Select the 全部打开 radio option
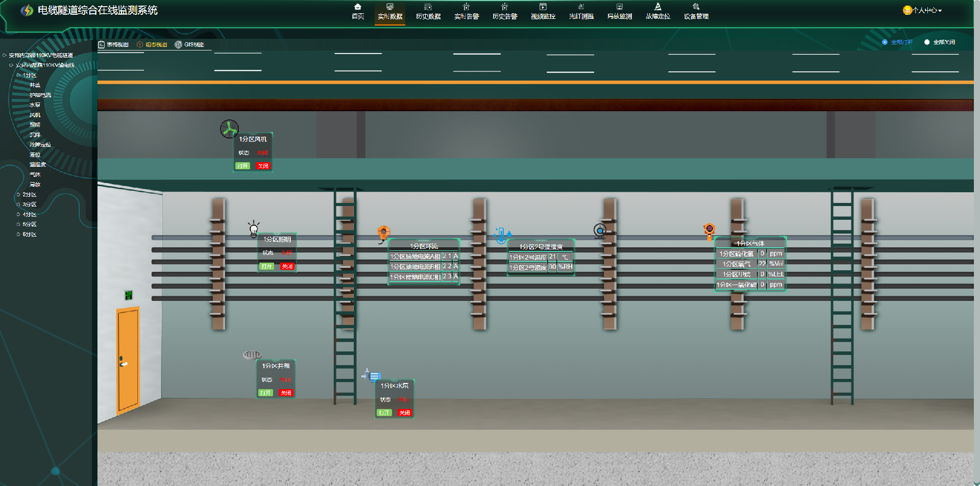Viewport: 980px width, 486px height. pos(897,42)
